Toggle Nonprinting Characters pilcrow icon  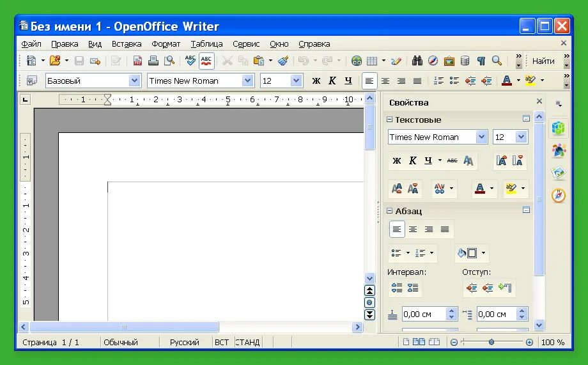pos(481,61)
